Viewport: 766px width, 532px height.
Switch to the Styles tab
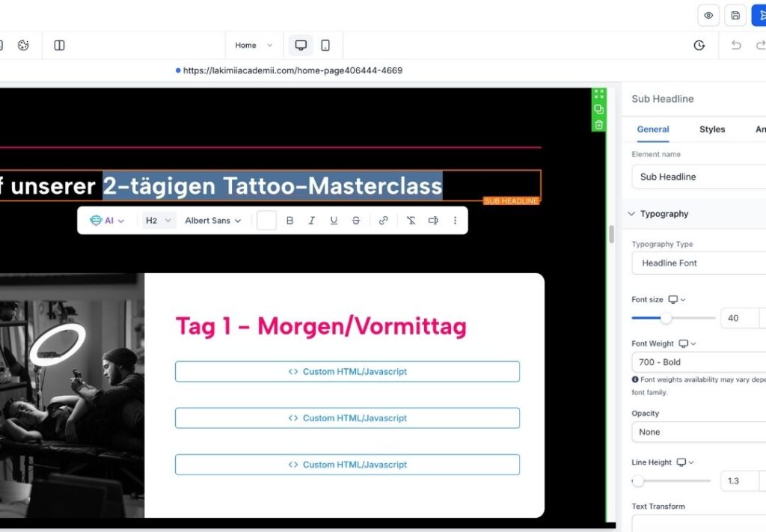(711, 129)
